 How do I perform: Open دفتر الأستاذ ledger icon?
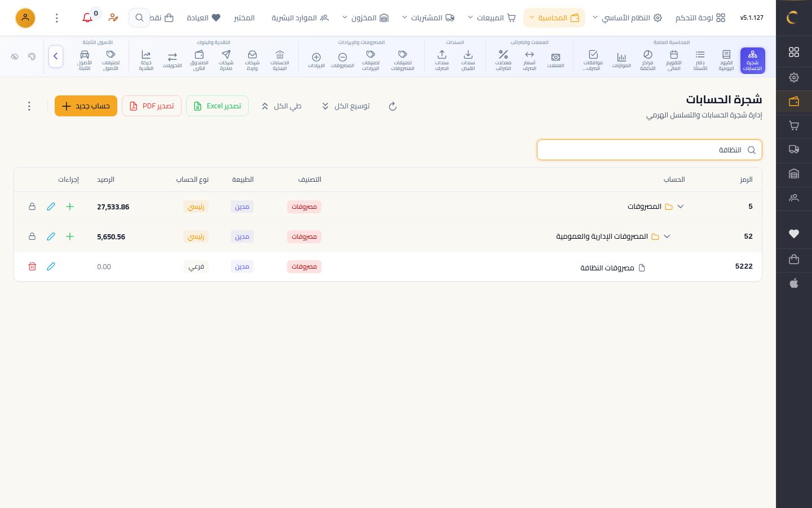coord(700,60)
